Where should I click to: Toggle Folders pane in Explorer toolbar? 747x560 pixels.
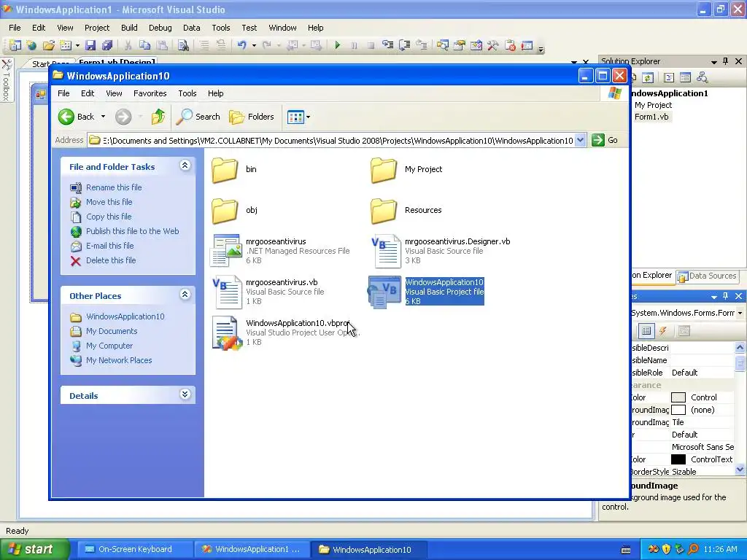click(x=252, y=117)
